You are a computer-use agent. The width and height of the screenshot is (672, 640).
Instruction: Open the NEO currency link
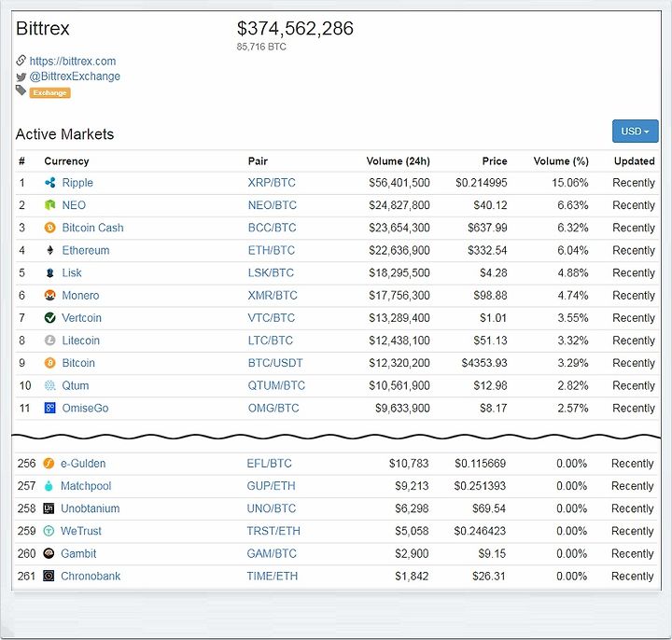pos(74,205)
